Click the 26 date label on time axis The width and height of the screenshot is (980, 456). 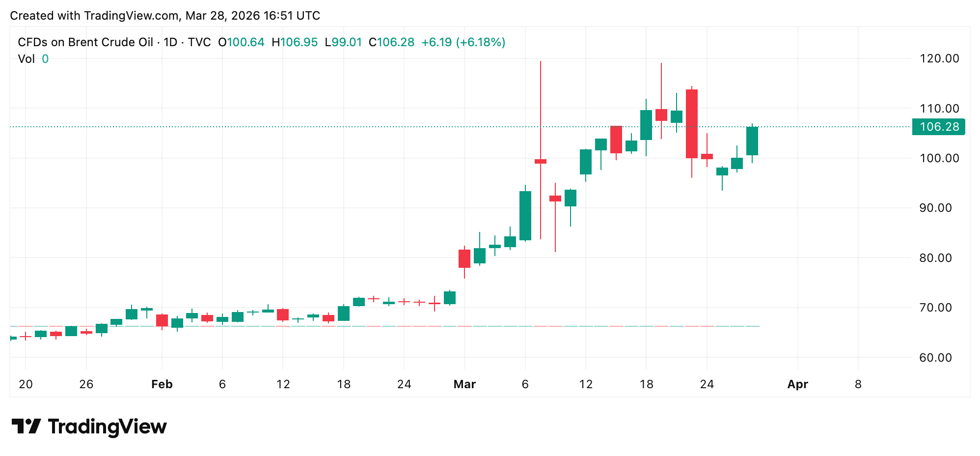coord(86,384)
